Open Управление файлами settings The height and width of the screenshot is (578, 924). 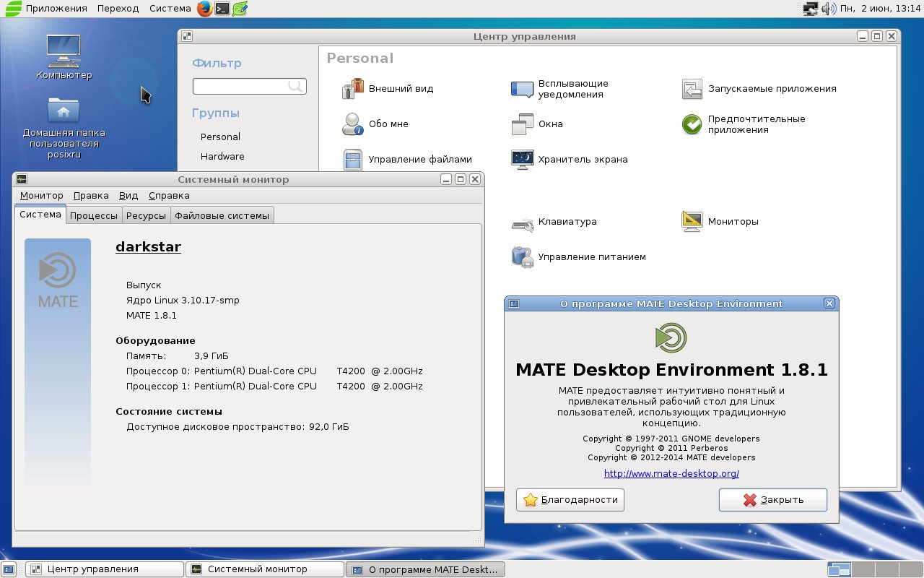click(x=407, y=160)
